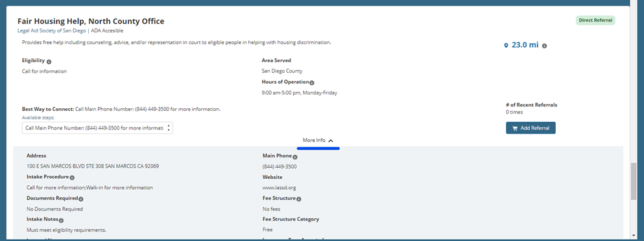Click the page scrollbar thumb

634,181
